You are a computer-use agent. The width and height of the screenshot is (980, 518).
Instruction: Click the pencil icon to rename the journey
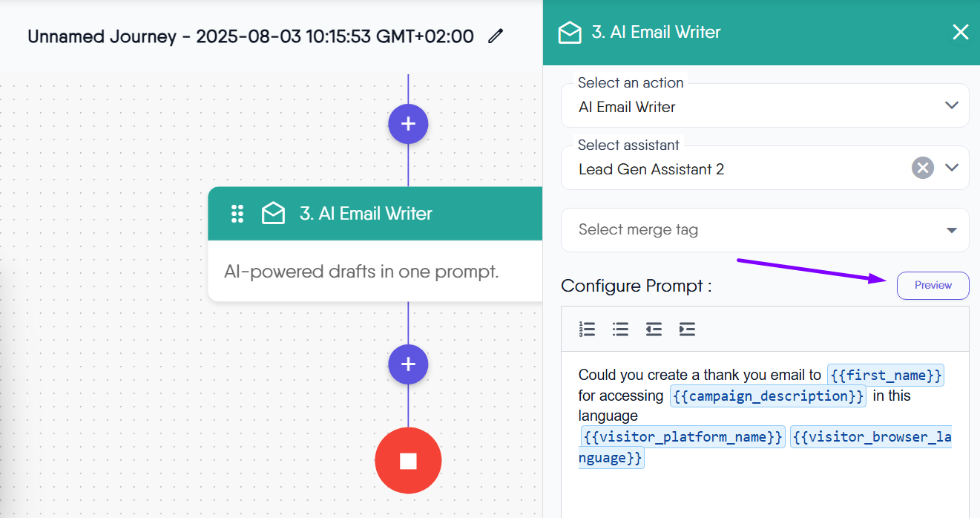496,36
